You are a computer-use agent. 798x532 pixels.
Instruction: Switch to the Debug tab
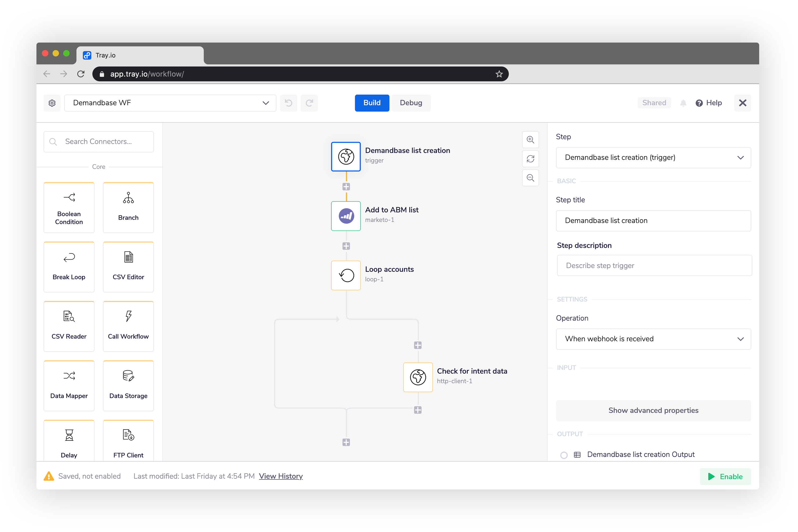tap(412, 103)
